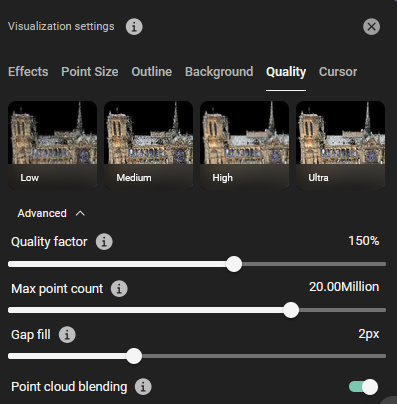Screen dimensions: 397x404
Task: Show info for Max point count
Action: [x=119, y=289]
